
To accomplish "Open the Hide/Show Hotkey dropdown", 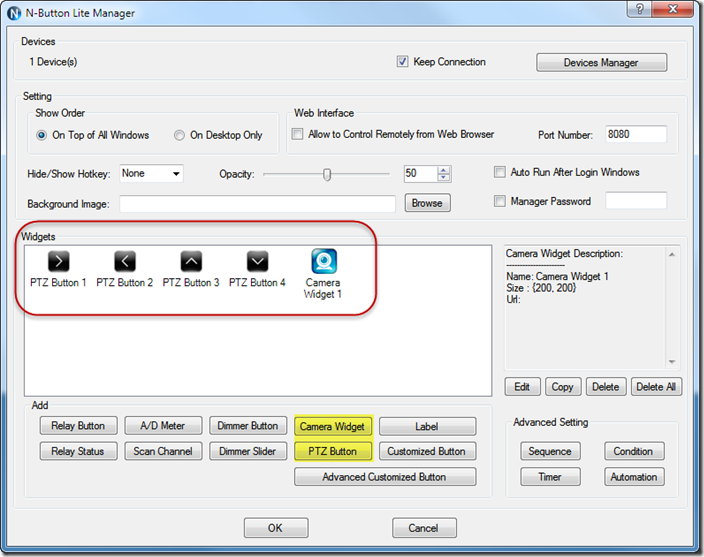I will point(151,174).
